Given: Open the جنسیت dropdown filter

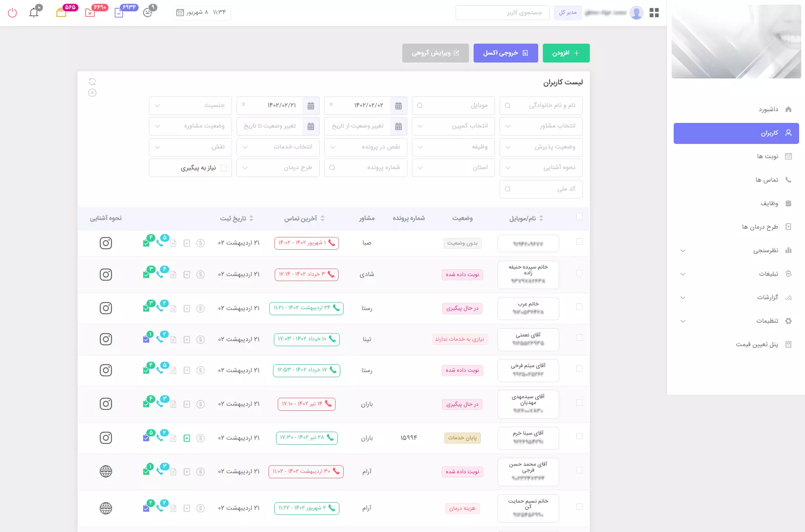Looking at the screenshot, I should 190,105.
